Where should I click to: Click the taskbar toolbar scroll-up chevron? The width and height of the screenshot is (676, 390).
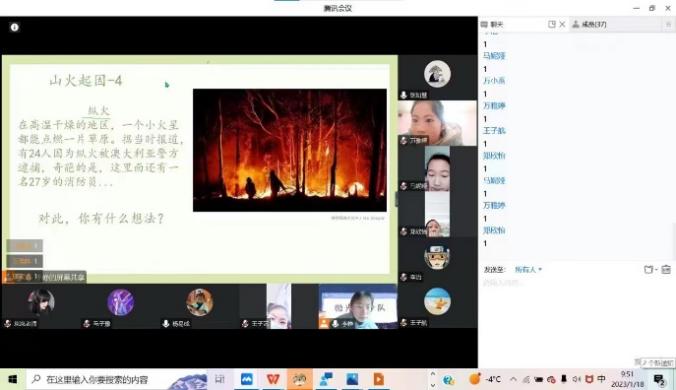tap(433, 374)
